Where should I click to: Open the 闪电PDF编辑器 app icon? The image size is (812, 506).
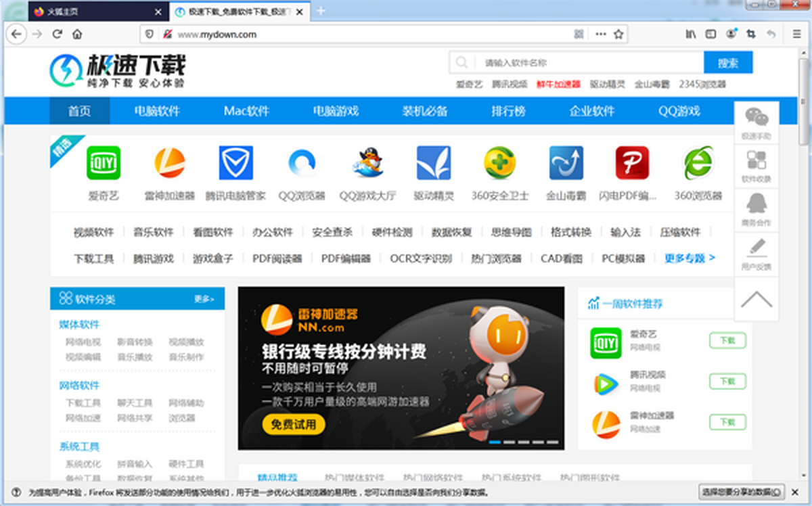(632, 162)
